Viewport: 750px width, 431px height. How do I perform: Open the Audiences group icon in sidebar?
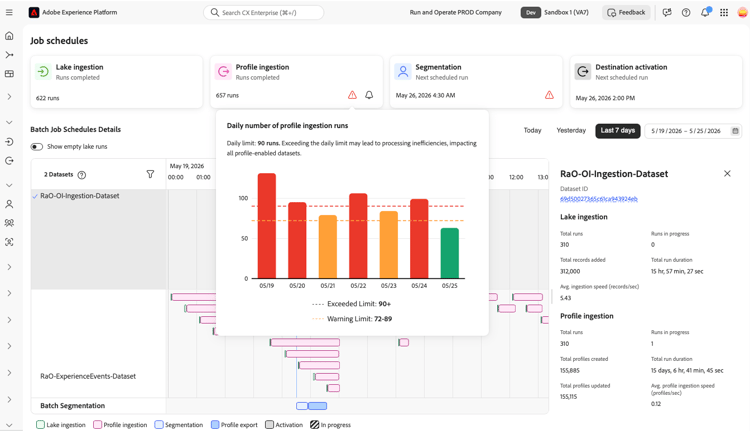click(9, 223)
